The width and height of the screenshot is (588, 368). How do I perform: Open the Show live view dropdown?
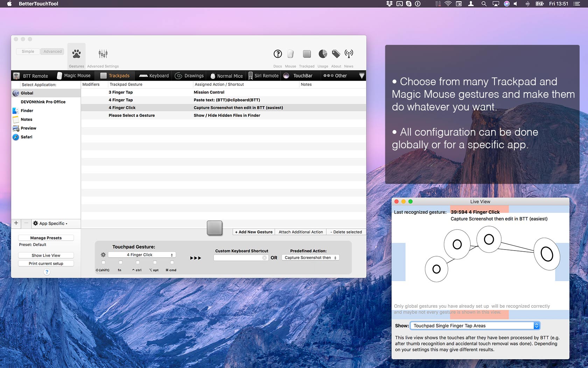click(x=474, y=326)
